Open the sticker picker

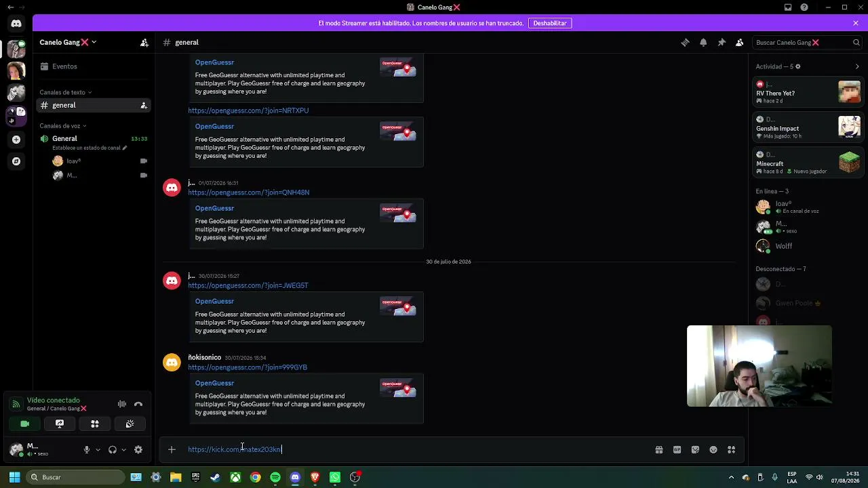point(695,449)
